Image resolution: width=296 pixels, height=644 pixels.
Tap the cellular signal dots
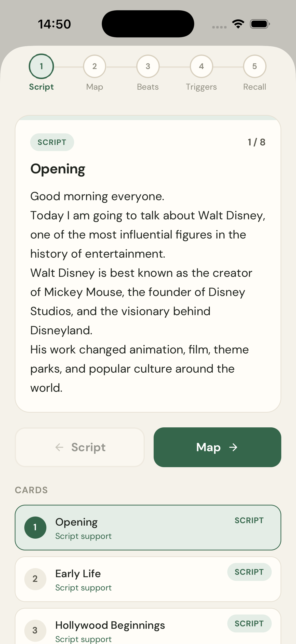point(219,27)
